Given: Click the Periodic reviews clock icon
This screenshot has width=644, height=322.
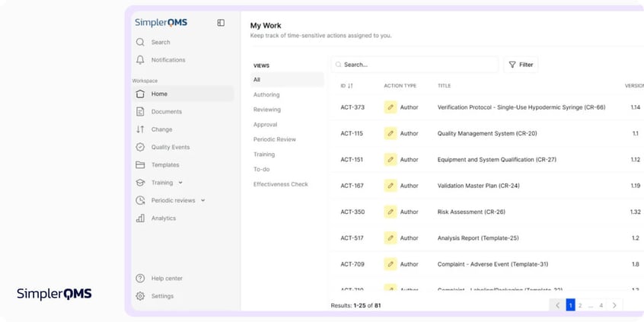Looking at the screenshot, I should click(x=140, y=200).
